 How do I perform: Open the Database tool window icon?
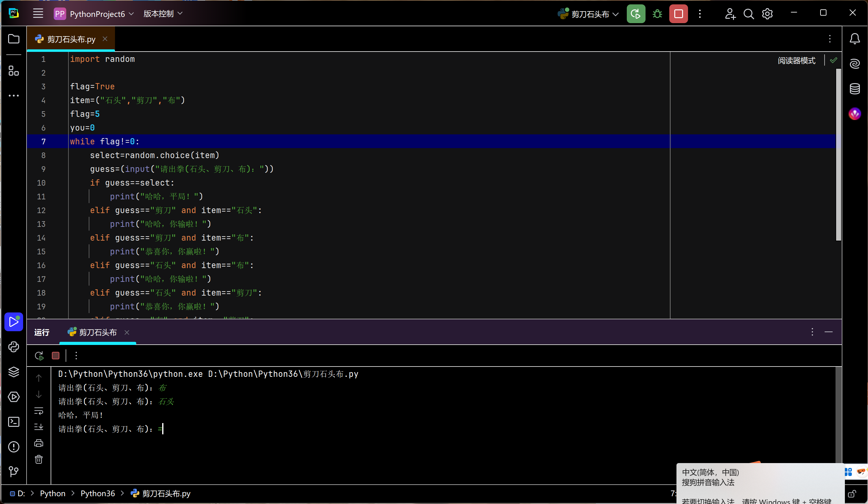click(855, 88)
